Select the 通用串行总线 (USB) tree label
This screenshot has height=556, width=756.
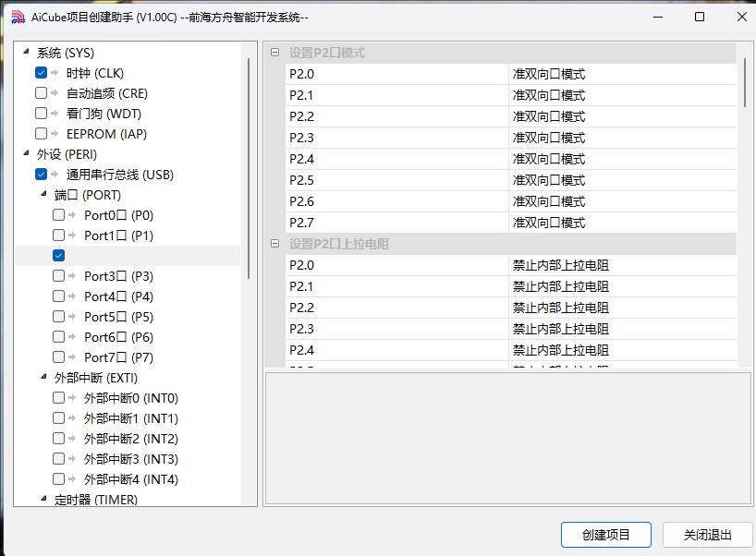tap(120, 175)
